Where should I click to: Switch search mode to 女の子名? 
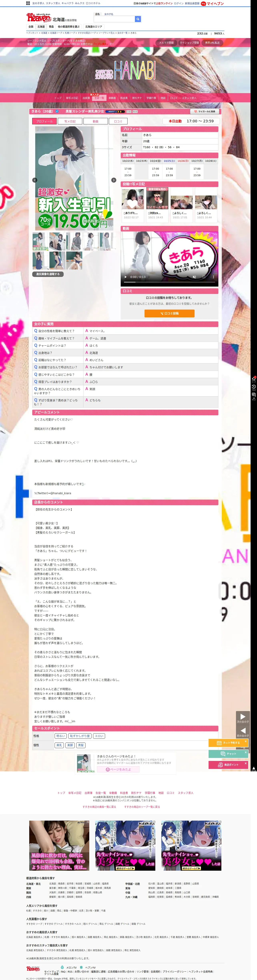[x=109, y=14]
